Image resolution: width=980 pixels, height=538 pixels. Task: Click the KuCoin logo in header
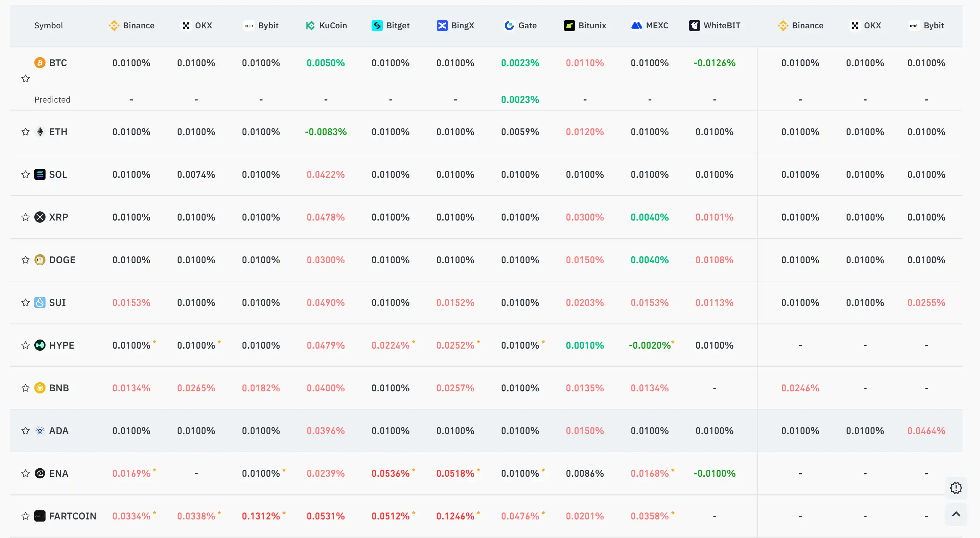tap(310, 26)
